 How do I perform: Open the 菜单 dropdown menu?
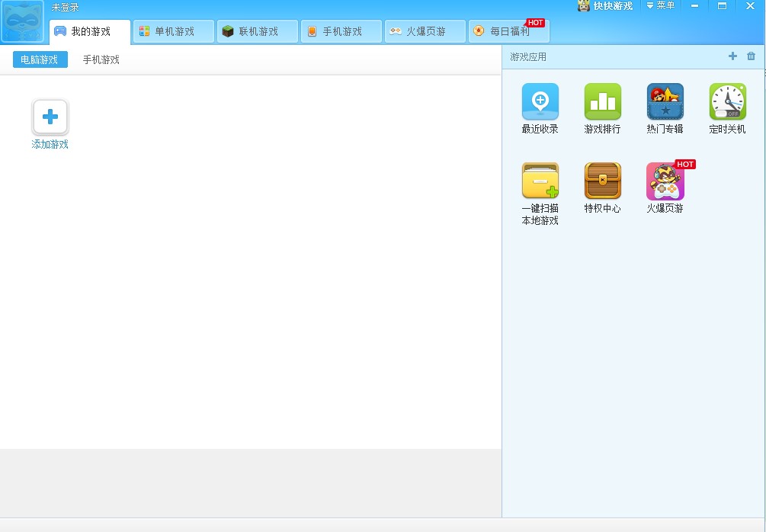coord(661,5)
